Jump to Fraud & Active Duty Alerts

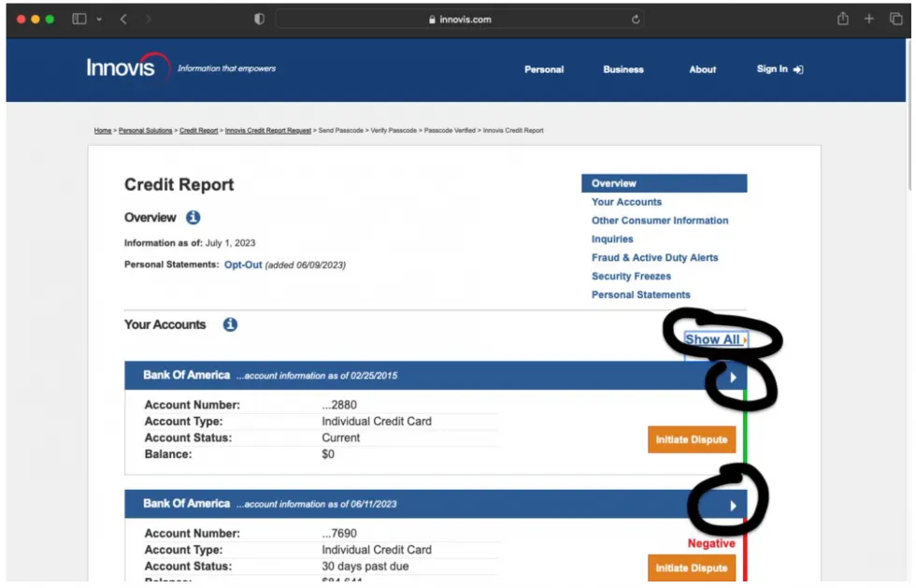click(x=655, y=258)
